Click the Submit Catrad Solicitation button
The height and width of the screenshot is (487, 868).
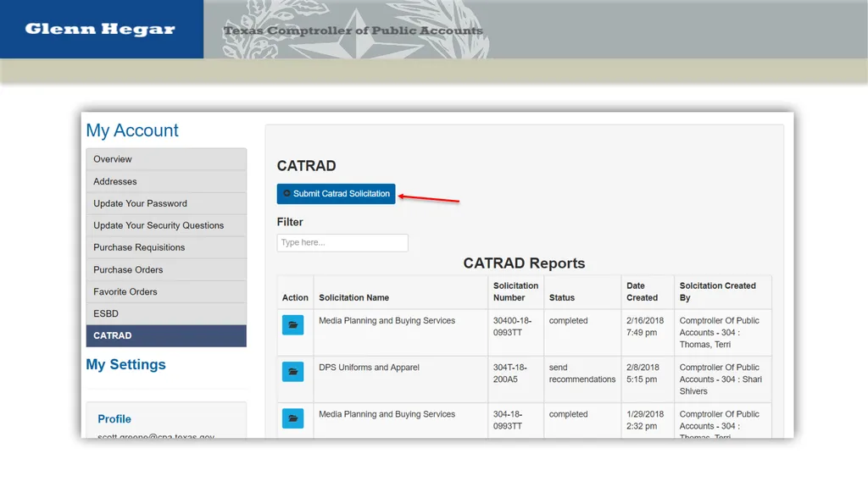336,194
